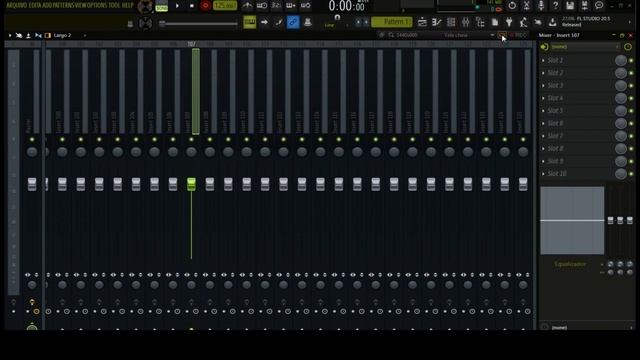Click the Equalizador label

tap(570, 264)
